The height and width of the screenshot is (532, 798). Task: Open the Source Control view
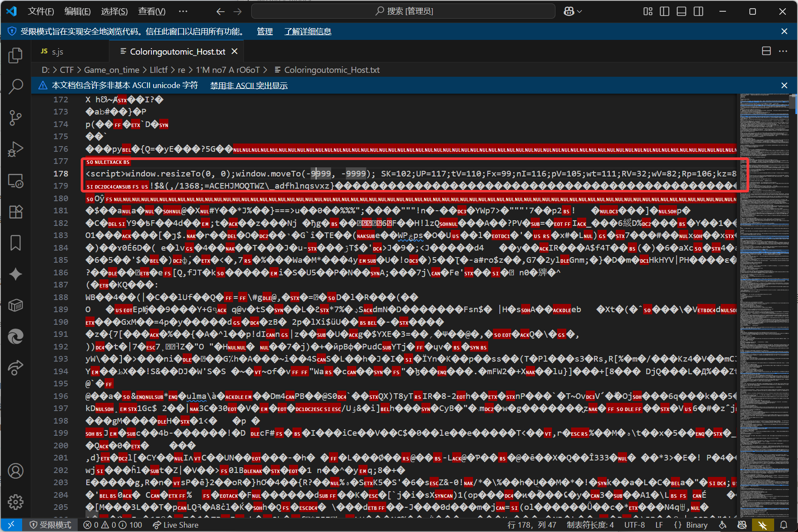coord(16,117)
